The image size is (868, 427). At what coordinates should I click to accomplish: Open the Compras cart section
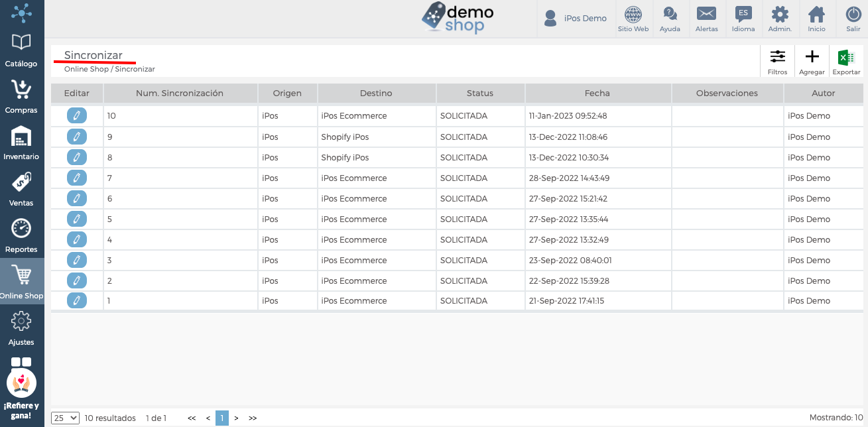click(x=21, y=96)
